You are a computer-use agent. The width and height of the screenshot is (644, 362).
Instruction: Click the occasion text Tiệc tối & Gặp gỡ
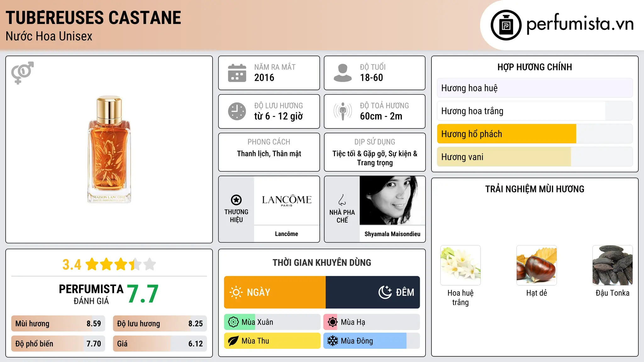pos(359,154)
